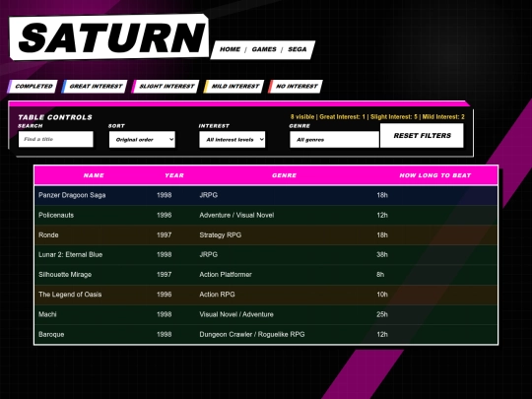The width and height of the screenshot is (532, 399).
Task: Select the Policenauts title
Action: point(56,215)
